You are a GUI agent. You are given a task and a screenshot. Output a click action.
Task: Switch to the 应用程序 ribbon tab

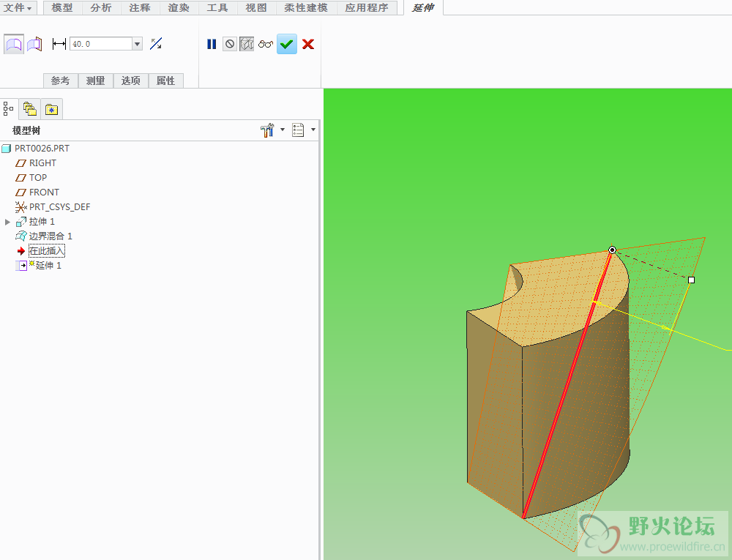pyautogui.click(x=367, y=7)
